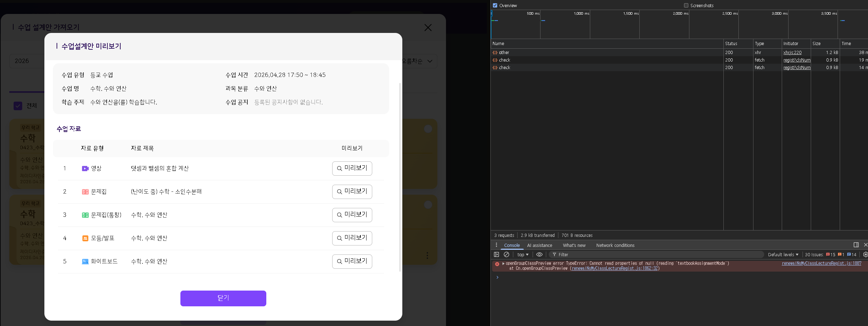Open the console settings gear
This screenshot has width=868, height=326.
865,254
